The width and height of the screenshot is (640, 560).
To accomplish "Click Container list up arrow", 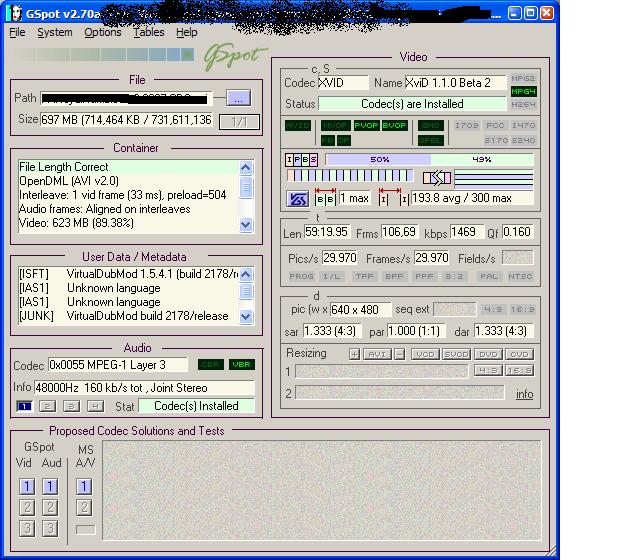I will 246,168.
